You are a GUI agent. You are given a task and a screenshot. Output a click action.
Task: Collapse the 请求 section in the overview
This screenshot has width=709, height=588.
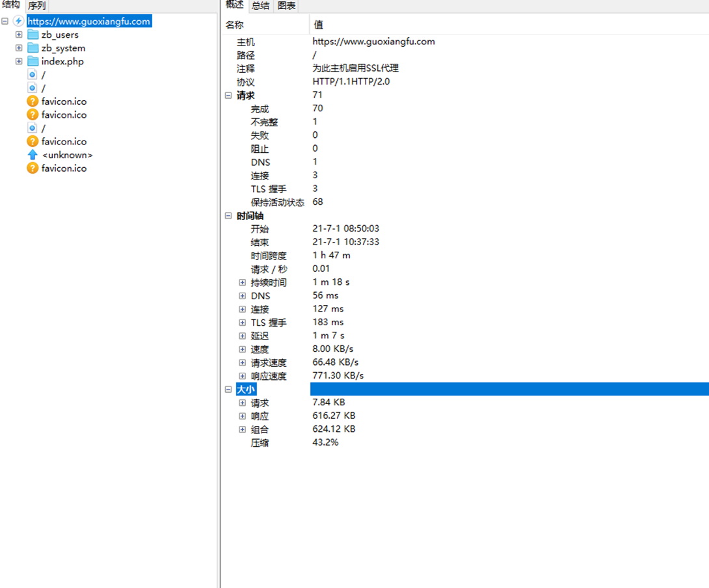click(229, 95)
